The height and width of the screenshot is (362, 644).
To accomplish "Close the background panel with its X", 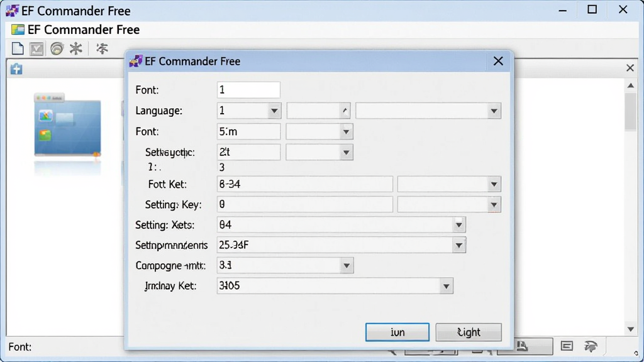I will pyautogui.click(x=630, y=68).
